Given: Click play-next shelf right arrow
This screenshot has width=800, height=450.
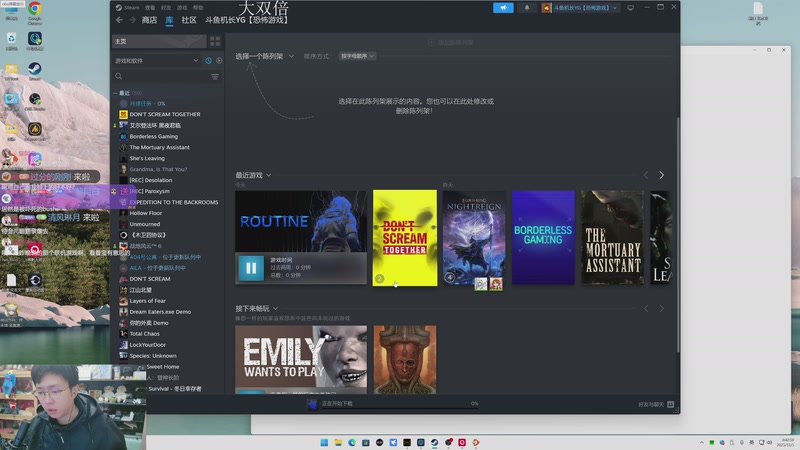Looking at the screenshot, I should click(x=661, y=309).
